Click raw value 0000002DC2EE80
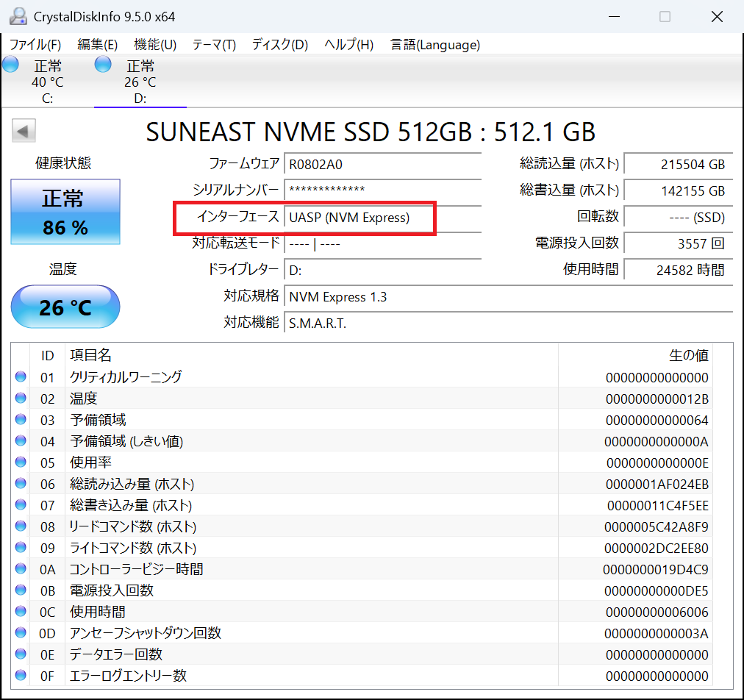 [x=657, y=549]
